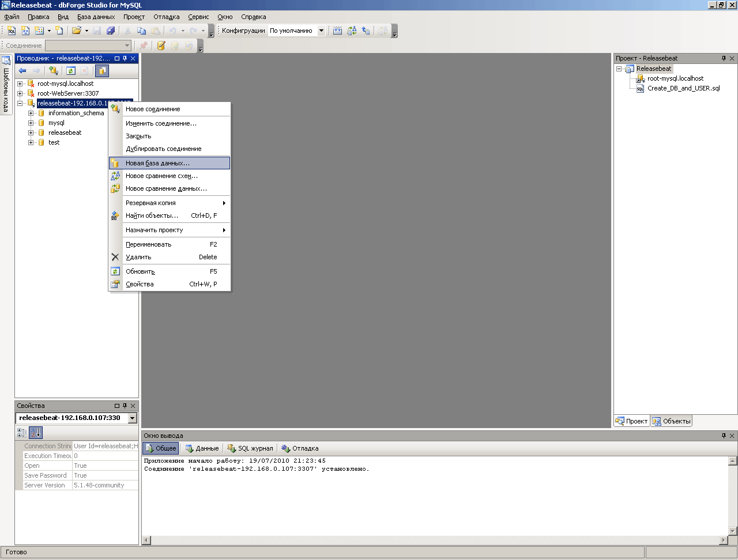Click the Undo toolbar icon
Image resolution: width=738 pixels, height=560 pixels.
pos(172,31)
